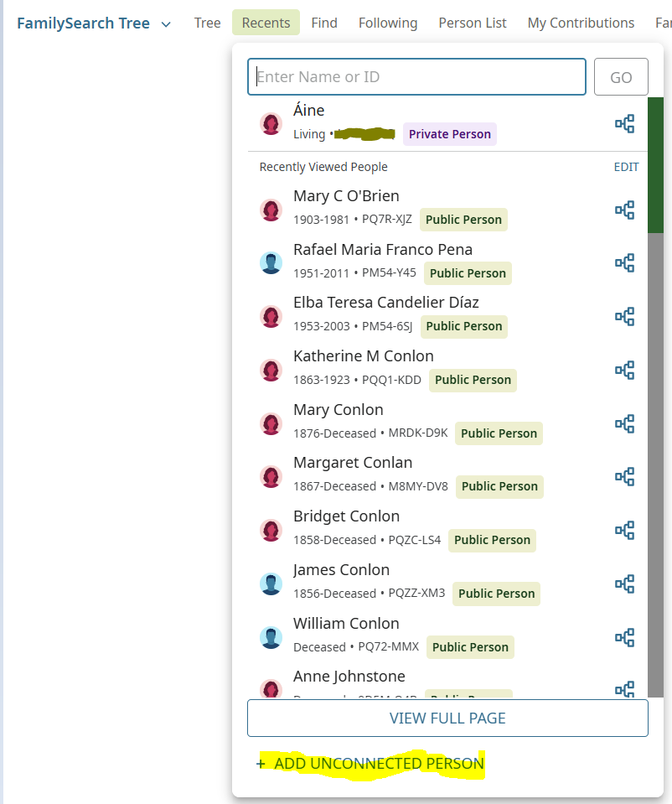This screenshot has height=804, width=672.
Task: Select Katherine M Conlon name
Action: click(364, 355)
